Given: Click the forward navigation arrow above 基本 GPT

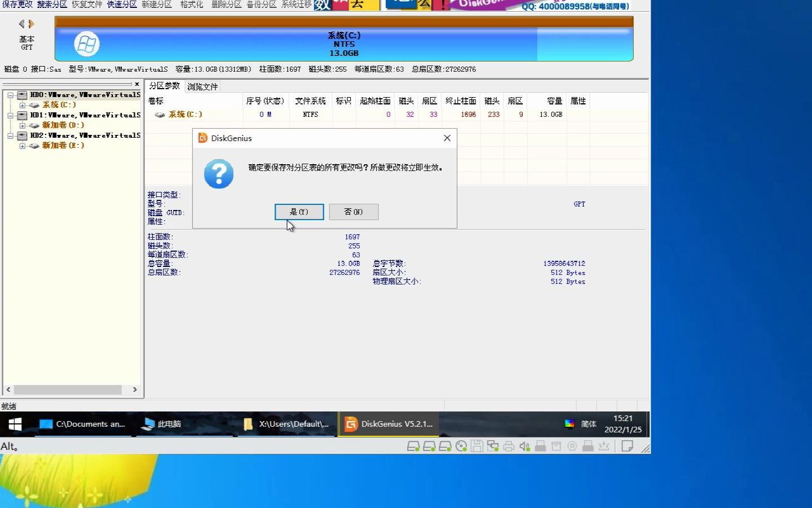Looking at the screenshot, I should coord(31,24).
